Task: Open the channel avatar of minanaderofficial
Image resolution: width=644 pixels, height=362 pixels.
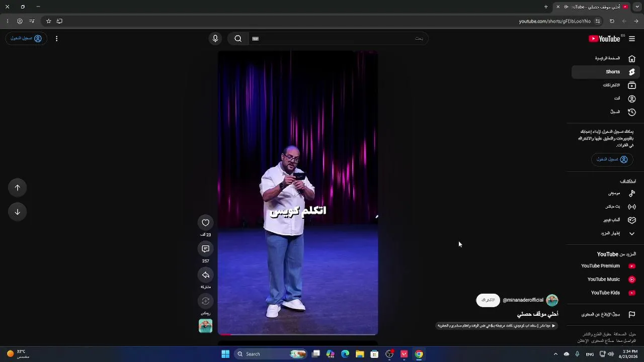Action: click(x=552, y=300)
